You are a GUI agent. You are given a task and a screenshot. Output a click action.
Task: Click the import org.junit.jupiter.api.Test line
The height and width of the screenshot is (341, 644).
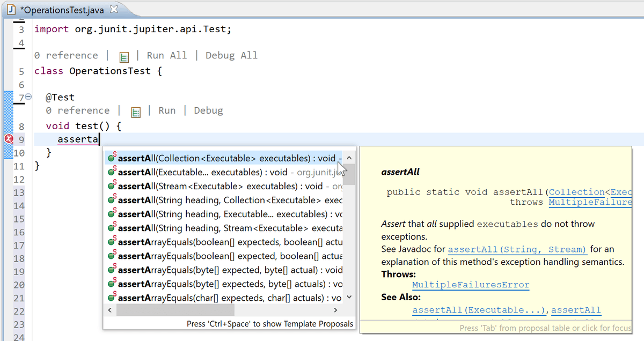[x=133, y=29]
